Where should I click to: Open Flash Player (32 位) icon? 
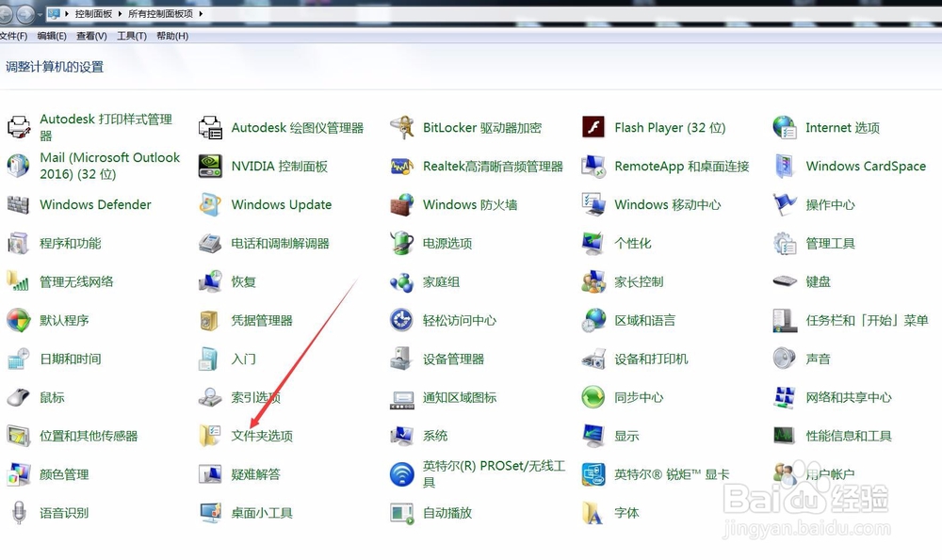[x=593, y=127]
